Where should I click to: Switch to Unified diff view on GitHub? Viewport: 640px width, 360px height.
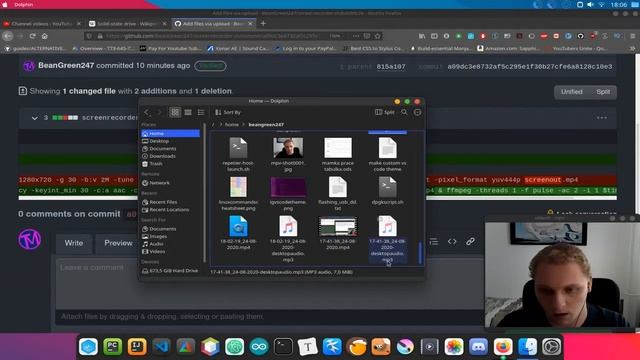click(x=571, y=92)
